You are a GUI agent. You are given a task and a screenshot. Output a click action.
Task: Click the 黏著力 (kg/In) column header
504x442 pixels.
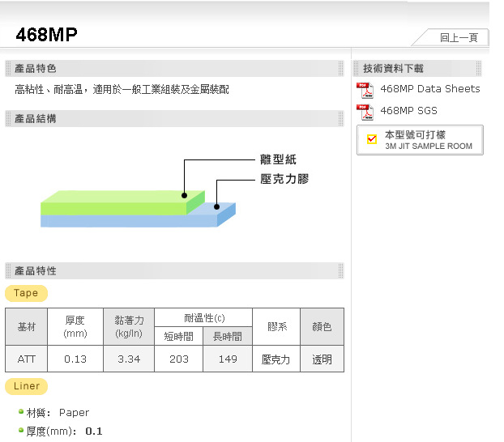pos(129,327)
